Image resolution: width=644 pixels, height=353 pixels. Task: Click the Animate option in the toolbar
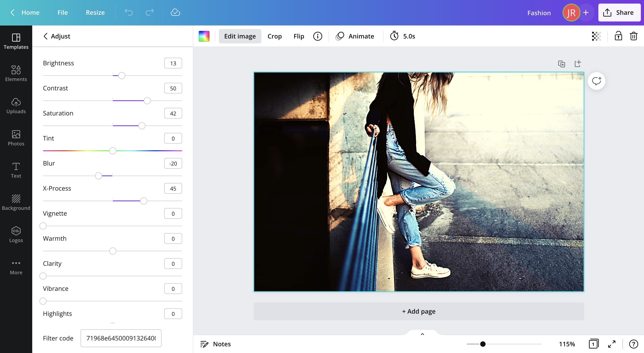tap(355, 36)
